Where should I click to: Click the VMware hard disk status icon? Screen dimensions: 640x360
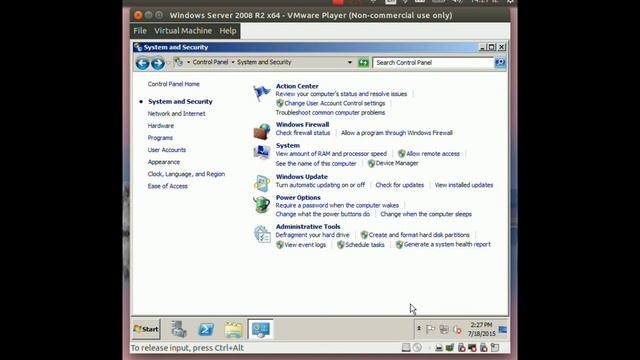coord(406,348)
